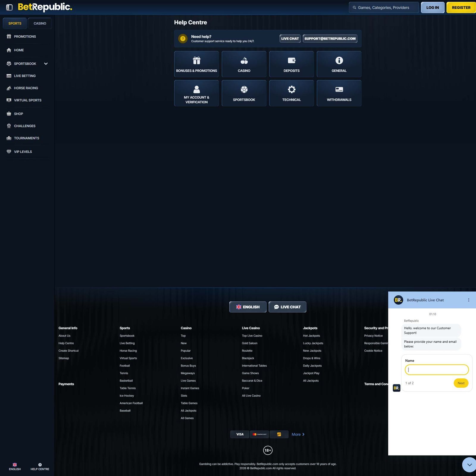Select Tournaments in the sidebar menu
Screen dimensions: 476x476
tap(27, 138)
